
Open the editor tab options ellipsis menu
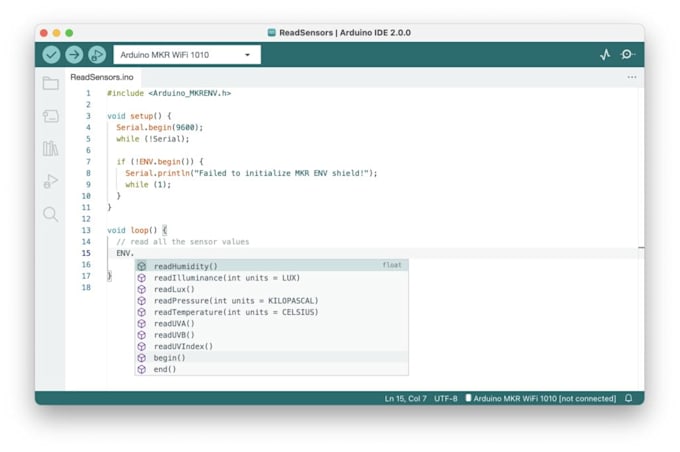point(632,77)
